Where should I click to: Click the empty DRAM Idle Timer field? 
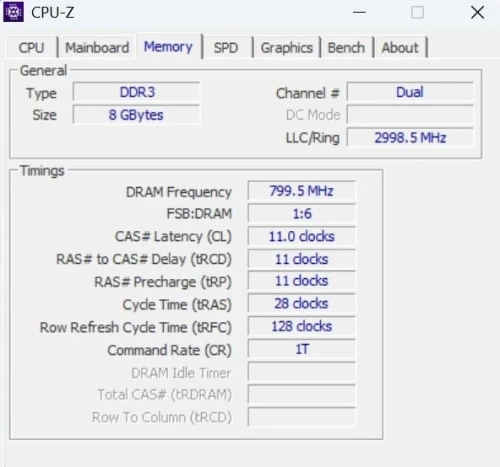pos(302,372)
